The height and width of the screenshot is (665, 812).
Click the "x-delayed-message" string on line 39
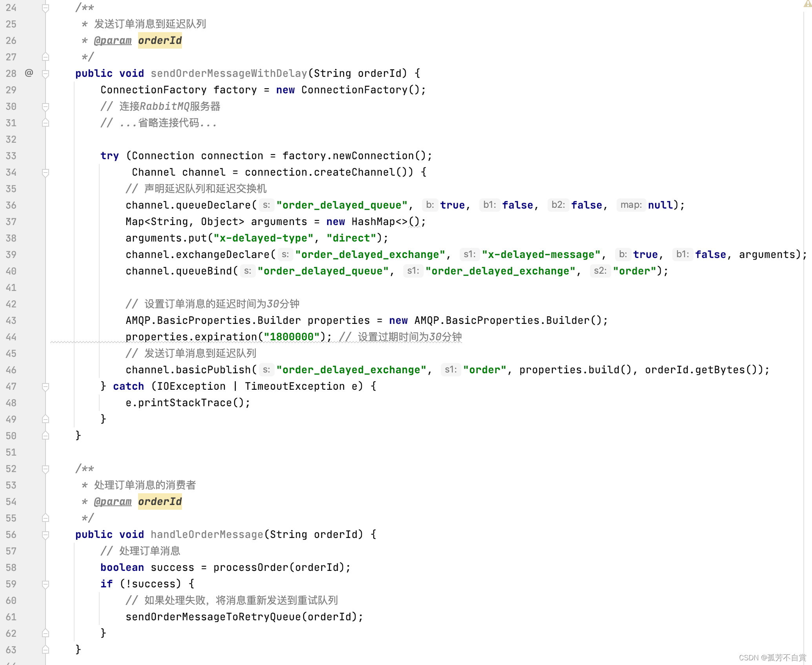click(541, 254)
